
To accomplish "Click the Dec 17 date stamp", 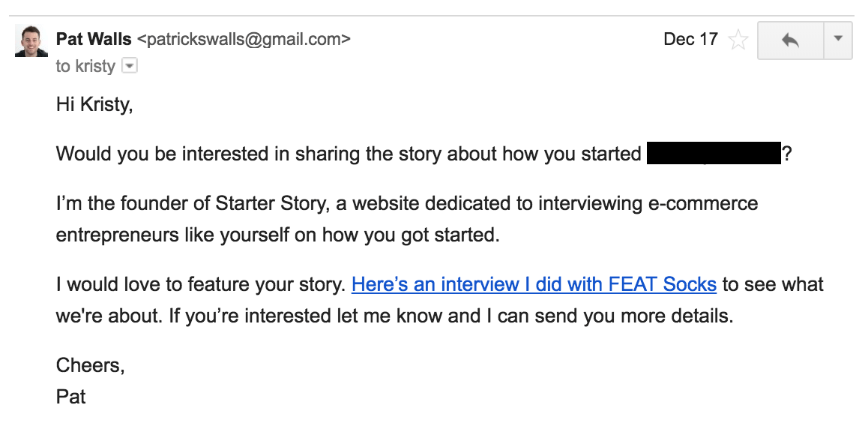I will (690, 39).
